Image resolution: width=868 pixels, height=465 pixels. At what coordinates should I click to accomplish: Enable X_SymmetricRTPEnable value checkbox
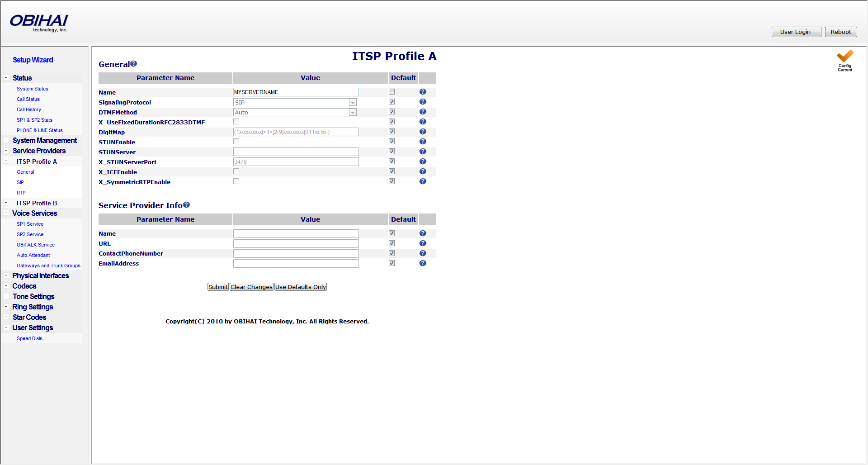(x=236, y=181)
